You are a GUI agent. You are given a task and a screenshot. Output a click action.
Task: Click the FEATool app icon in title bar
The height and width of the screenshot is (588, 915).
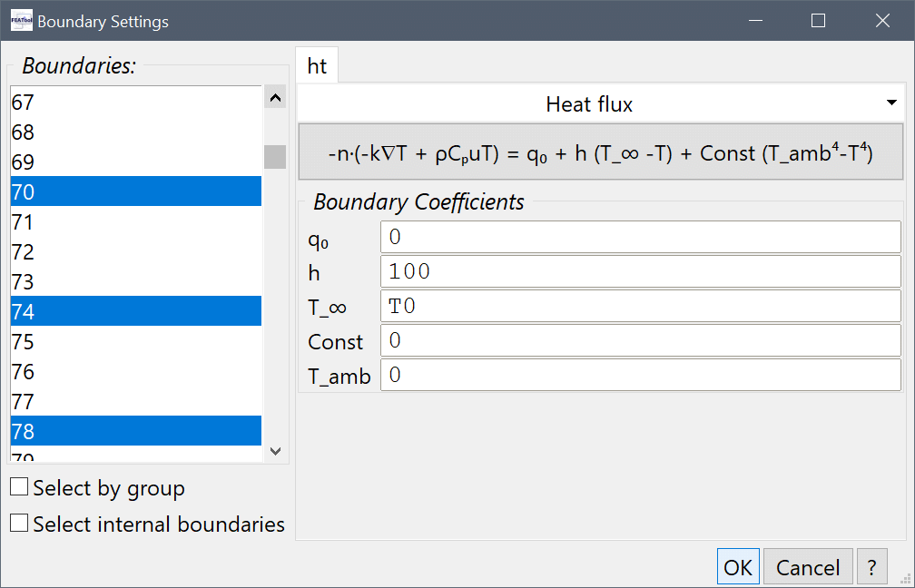coord(21,21)
